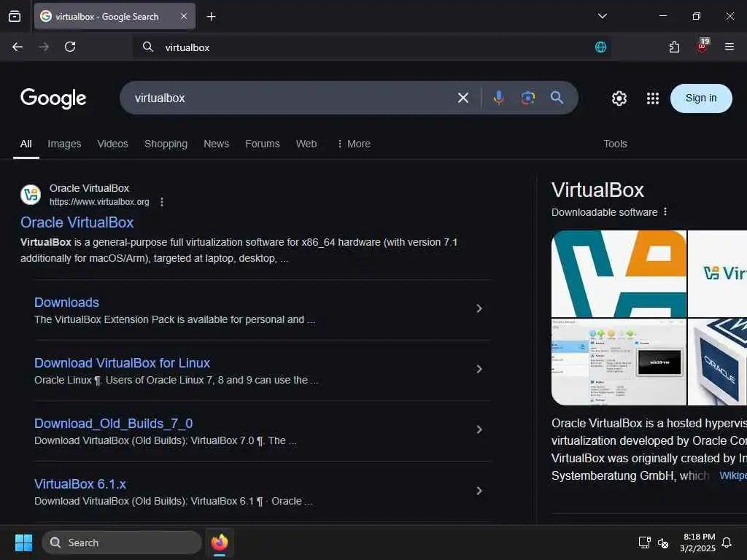Open a new browser tab
This screenshot has height=560, width=747.
211,17
